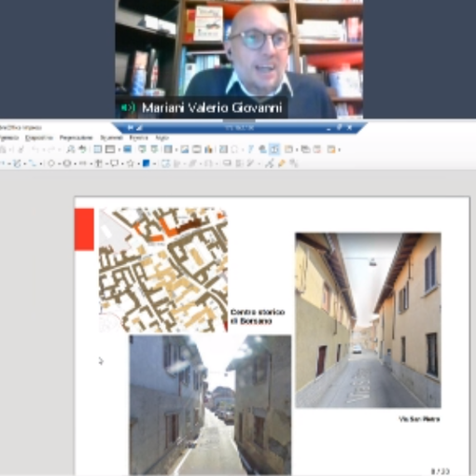
Task: Click the pin icon on sharing bar
Action: coord(131,128)
